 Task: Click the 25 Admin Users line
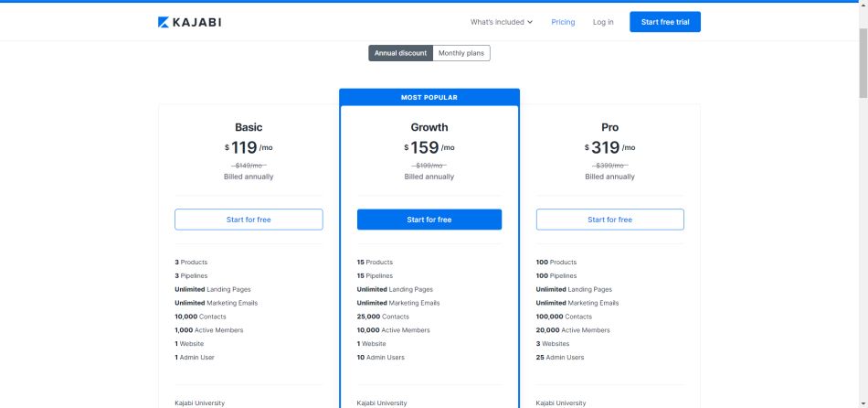(560, 357)
